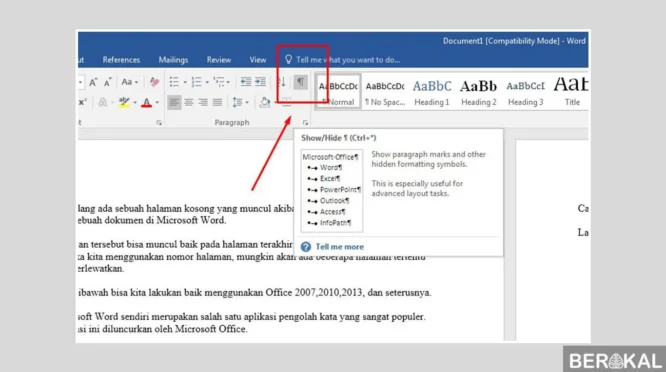Apply a bulleted list
This screenshot has height=372, width=666.
point(174,82)
